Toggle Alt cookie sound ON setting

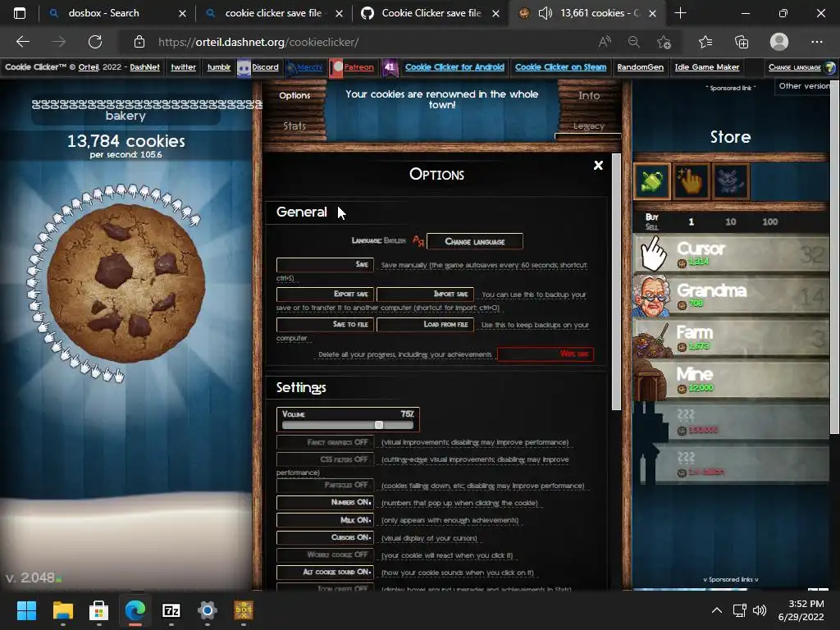[325, 572]
